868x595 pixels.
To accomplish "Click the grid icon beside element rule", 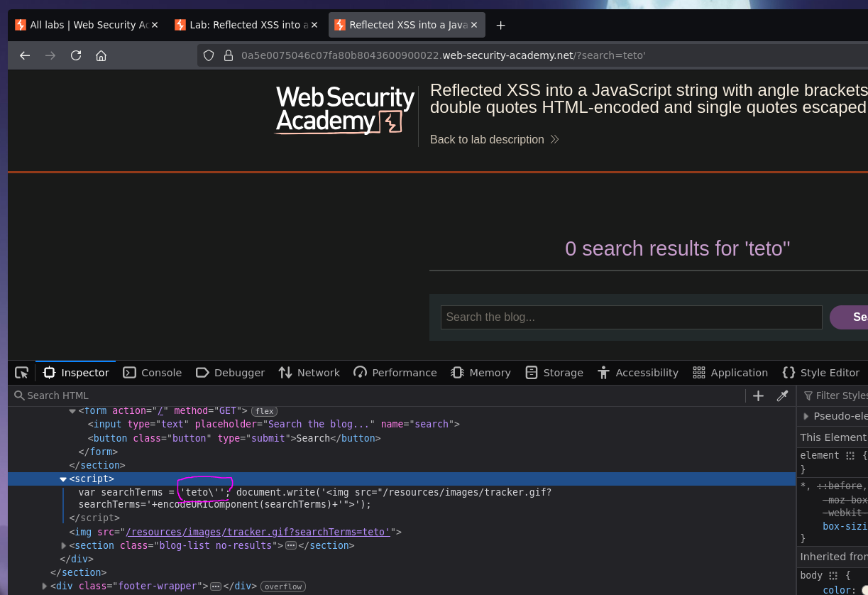I will tap(850, 455).
